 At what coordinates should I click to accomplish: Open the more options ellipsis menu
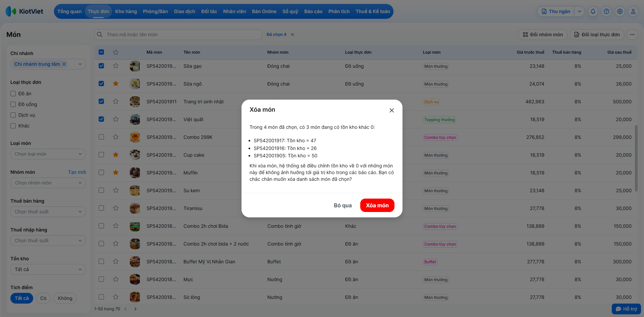click(632, 35)
